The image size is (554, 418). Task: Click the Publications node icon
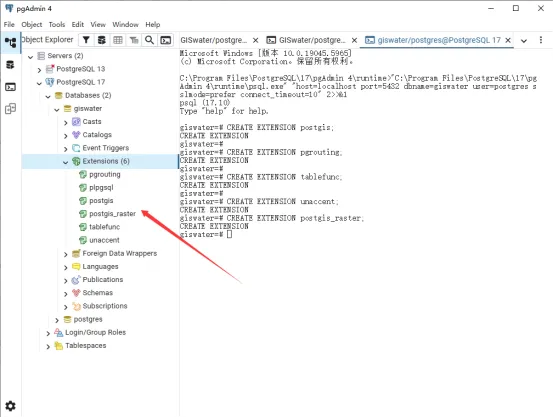point(76,280)
